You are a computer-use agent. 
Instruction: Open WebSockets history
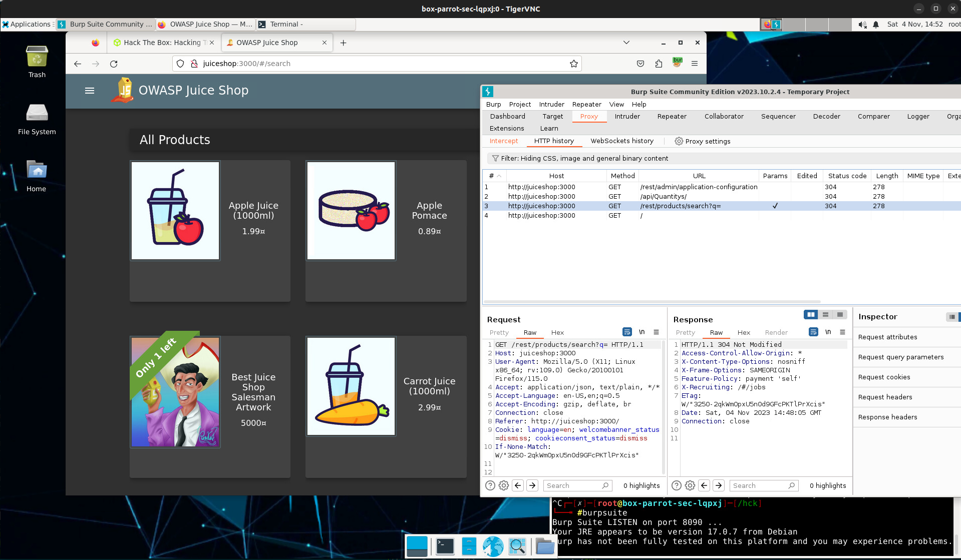(x=622, y=141)
